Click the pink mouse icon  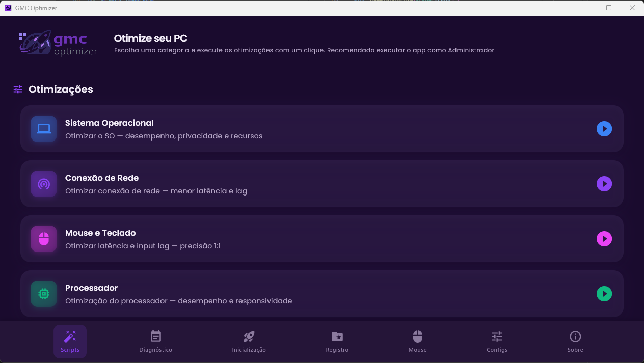click(x=44, y=239)
